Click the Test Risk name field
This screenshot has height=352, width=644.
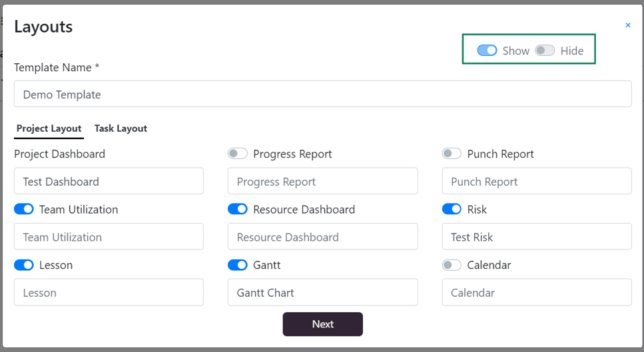[537, 237]
